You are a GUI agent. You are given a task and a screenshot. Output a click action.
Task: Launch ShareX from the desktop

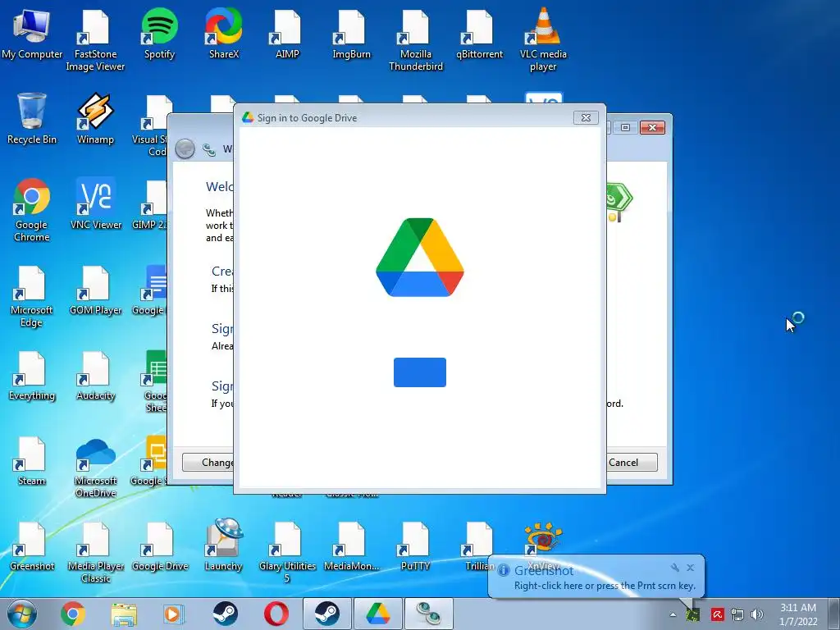pyautogui.click(x=223, y=34)
